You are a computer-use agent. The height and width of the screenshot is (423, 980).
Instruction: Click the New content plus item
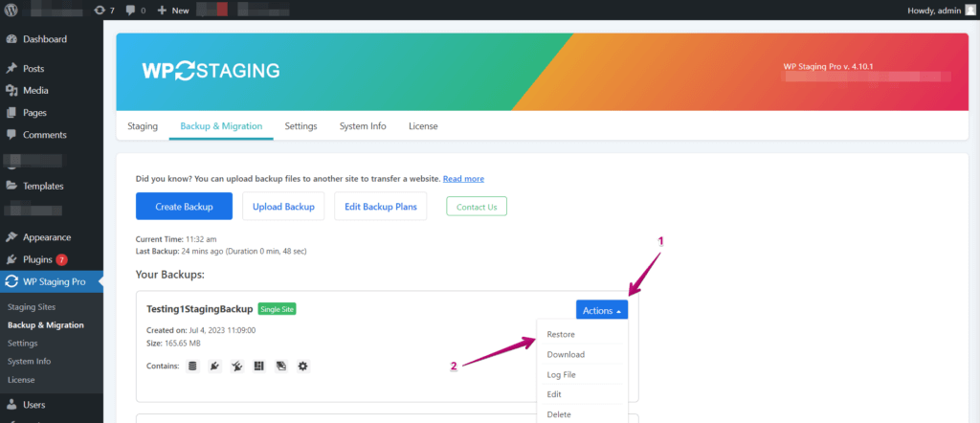[173, 10]
